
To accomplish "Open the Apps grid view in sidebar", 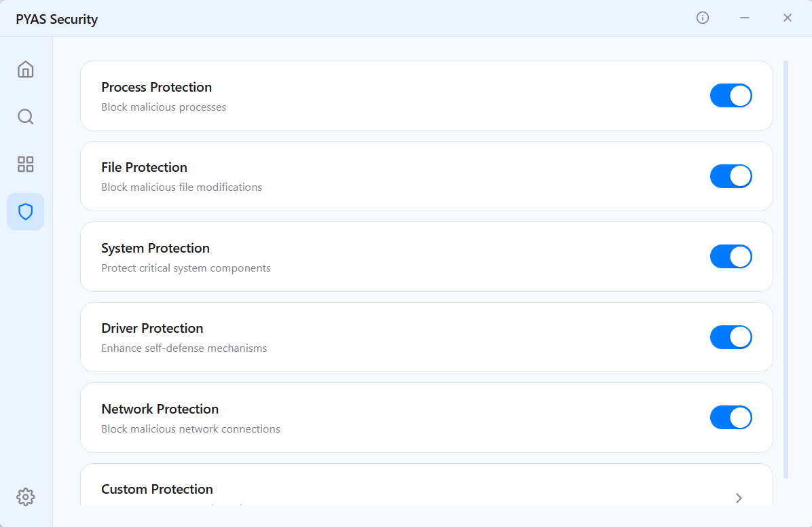I will point(25,164).
